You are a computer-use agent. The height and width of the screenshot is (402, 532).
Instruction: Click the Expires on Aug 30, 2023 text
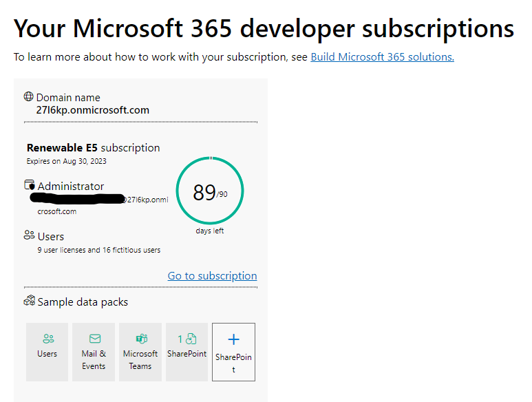(x=67, y=161)
